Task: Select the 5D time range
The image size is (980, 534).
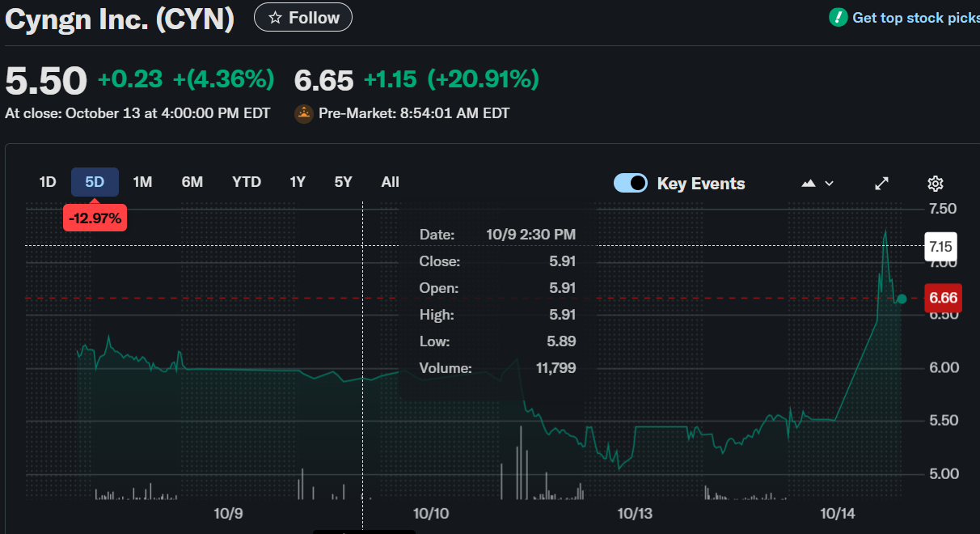Action: [x=95, y=182]
